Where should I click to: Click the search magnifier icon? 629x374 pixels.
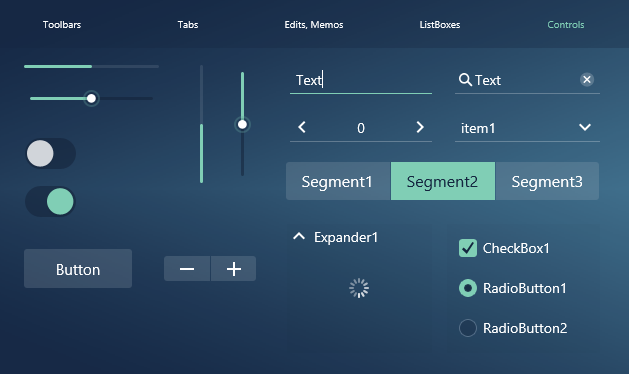(x=465, y=80)
